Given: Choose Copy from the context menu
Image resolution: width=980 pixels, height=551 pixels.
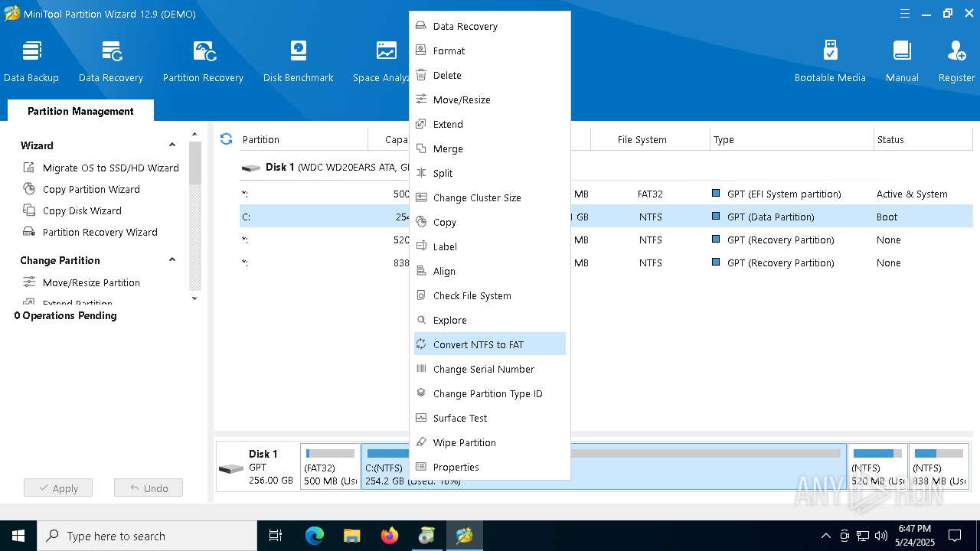Looking at the screenshot, I should [490, 222].
